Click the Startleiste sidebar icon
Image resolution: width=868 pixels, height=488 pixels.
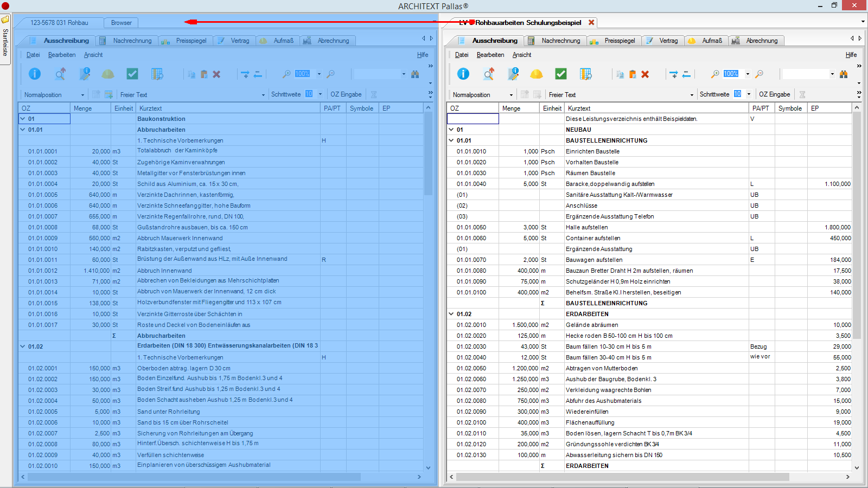click(5, 20)
